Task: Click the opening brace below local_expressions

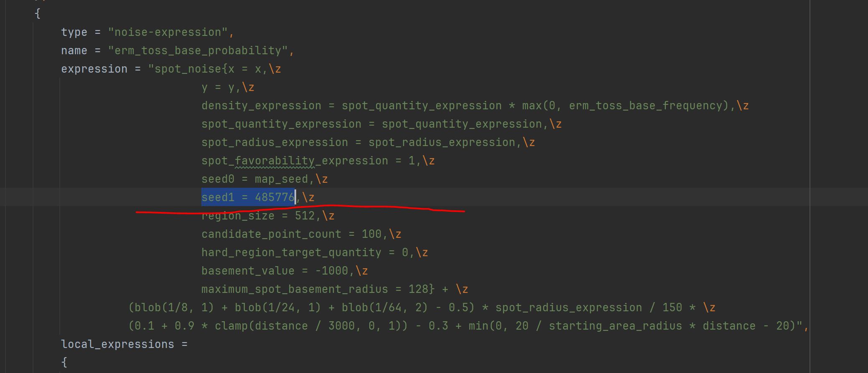Action: 64,362
